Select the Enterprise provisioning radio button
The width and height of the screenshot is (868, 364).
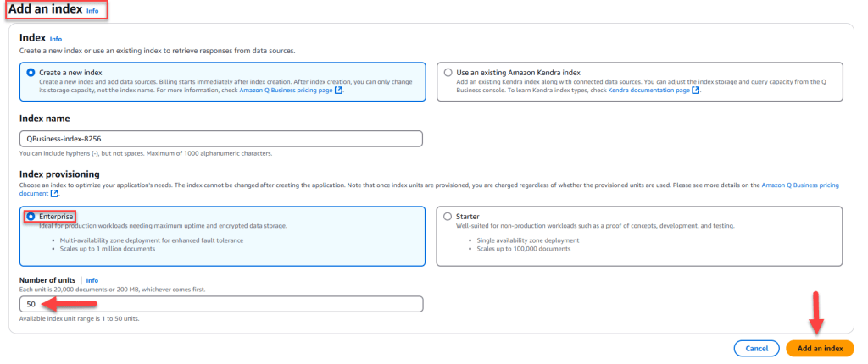coord(31,217)
